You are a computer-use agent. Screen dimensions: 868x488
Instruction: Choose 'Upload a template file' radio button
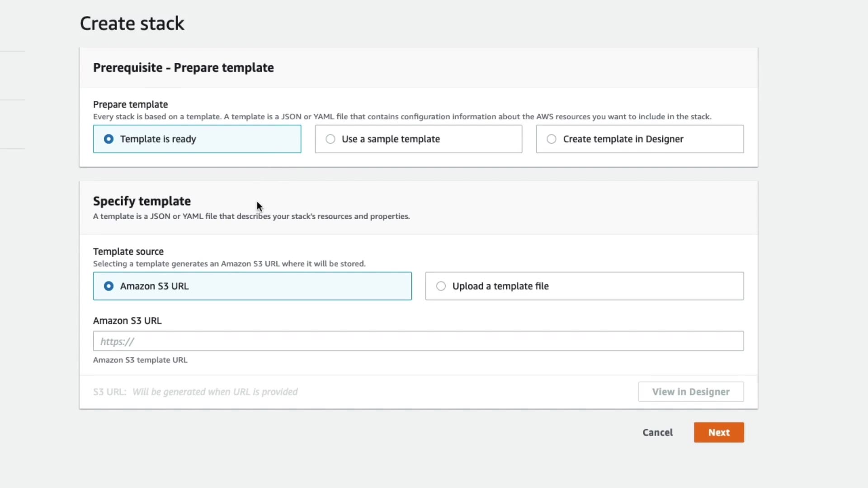click(x=441, y=286)
